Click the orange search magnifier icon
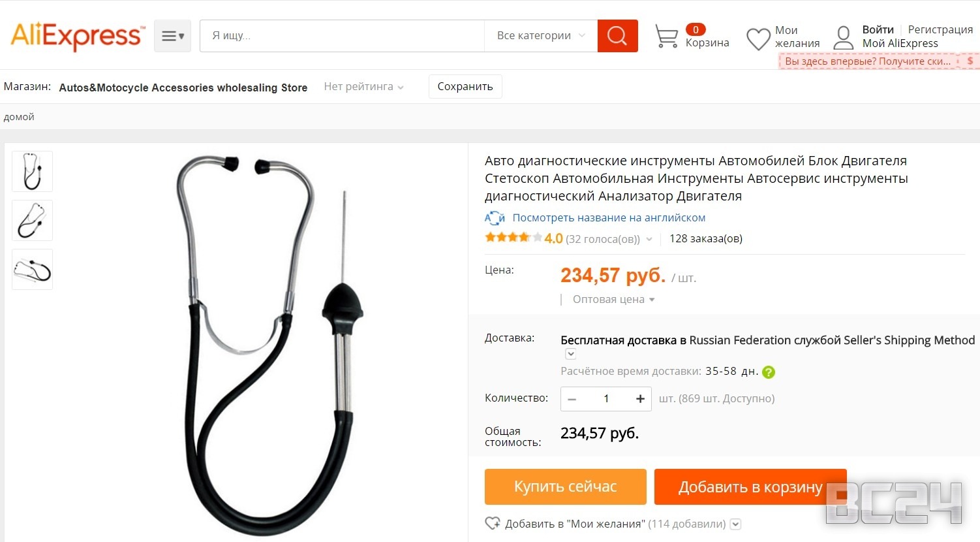The height and width of the screenshot is (542, 980). (617, 36)
